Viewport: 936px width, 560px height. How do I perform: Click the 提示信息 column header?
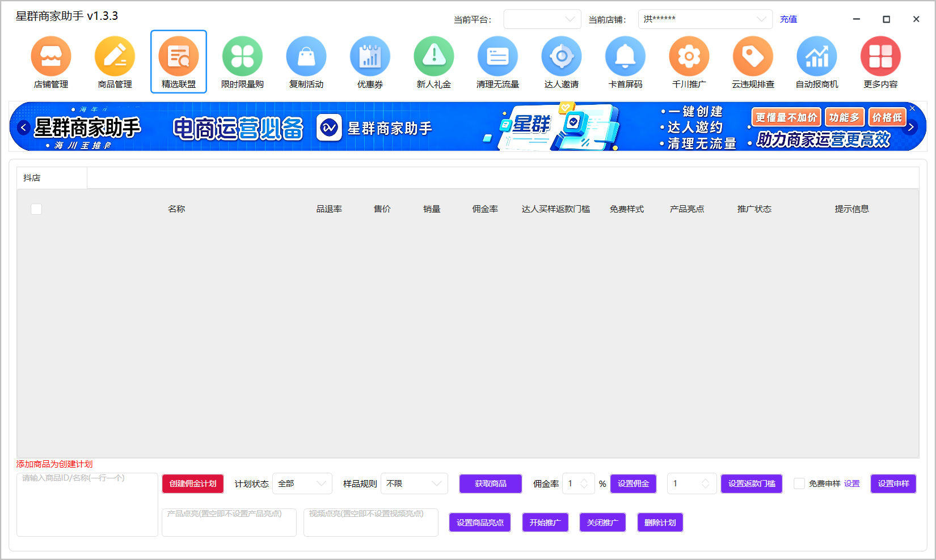coord(852,209)
